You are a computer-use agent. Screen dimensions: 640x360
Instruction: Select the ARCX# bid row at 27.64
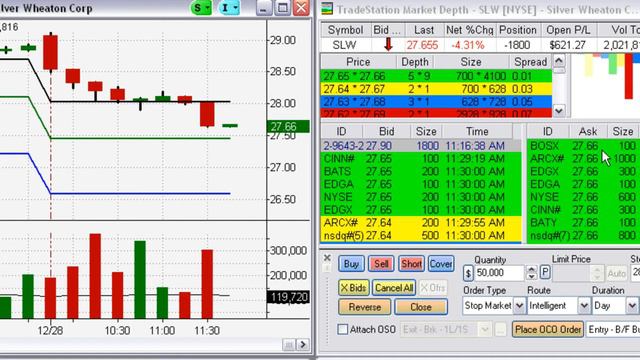coord(421,223)
